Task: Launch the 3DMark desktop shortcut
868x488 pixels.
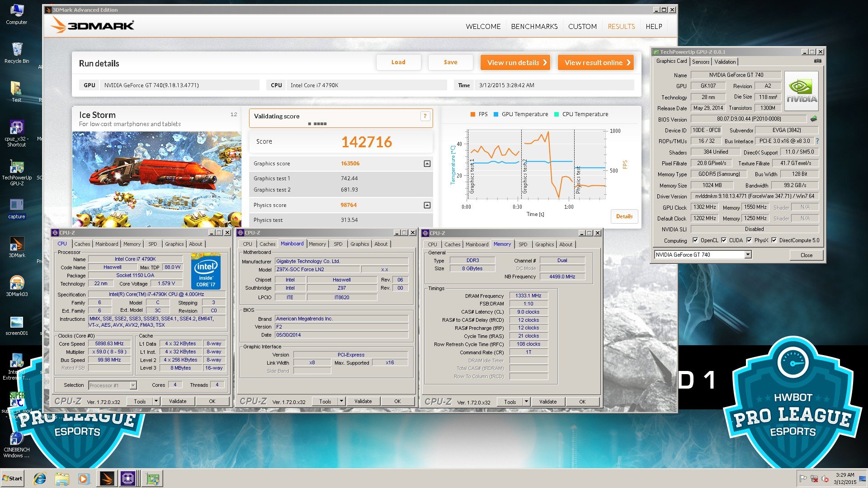Action: pyautogui.click(x=16, y=247)
